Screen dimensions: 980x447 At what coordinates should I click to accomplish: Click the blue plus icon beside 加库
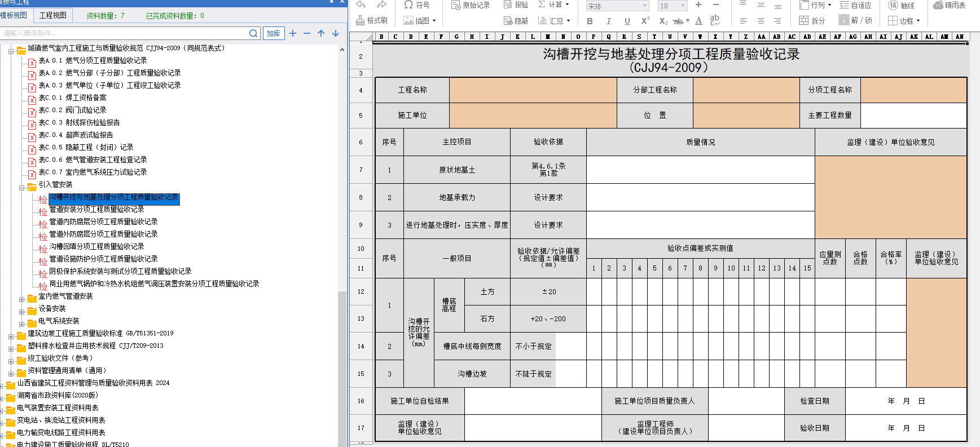pyautogui.click(x=293, y=33)
